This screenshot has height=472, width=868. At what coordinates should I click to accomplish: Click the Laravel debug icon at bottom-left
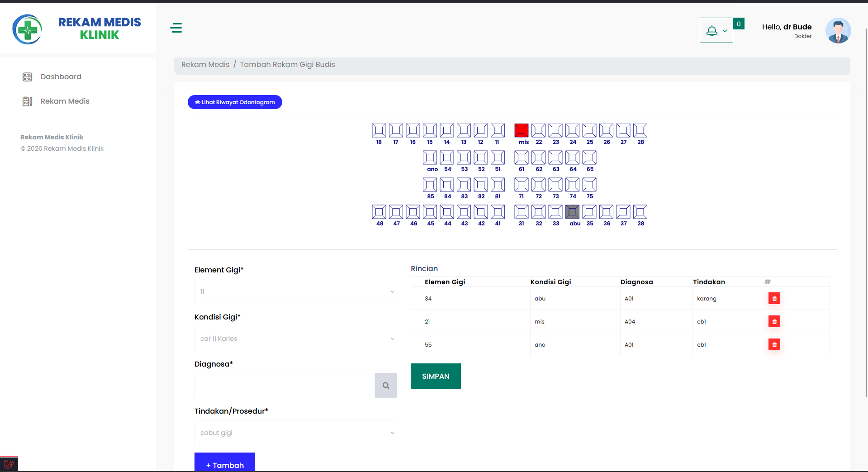(9, 464)
